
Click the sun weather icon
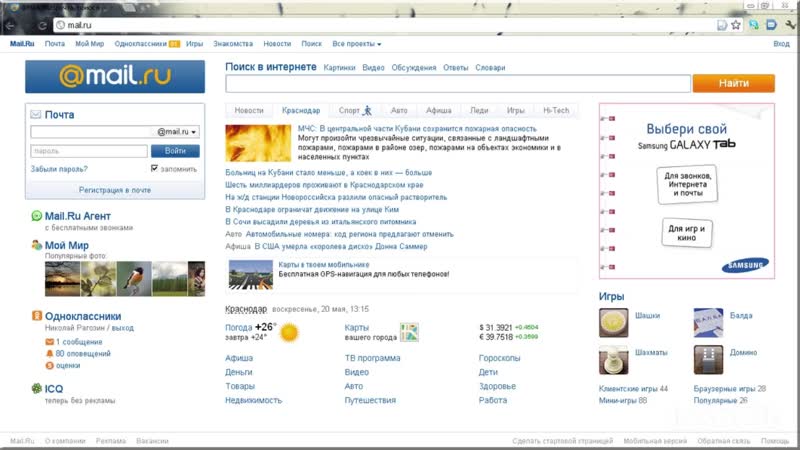tap(289, 332)
